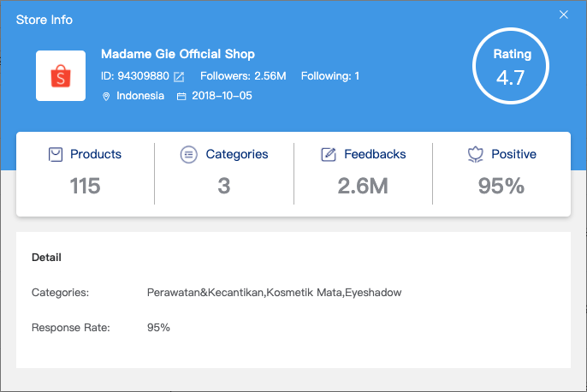
Task: Click the Feedbacks label
Action: pyautogui.click(x=375, y=154)
